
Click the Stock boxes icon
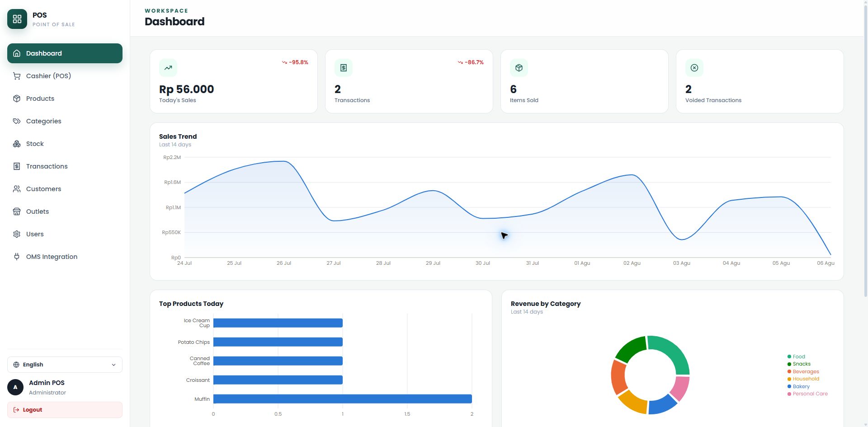pos(17,144)
